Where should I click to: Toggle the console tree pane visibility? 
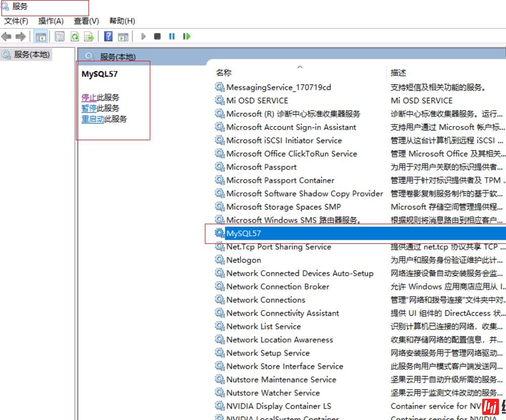(41, 36)
